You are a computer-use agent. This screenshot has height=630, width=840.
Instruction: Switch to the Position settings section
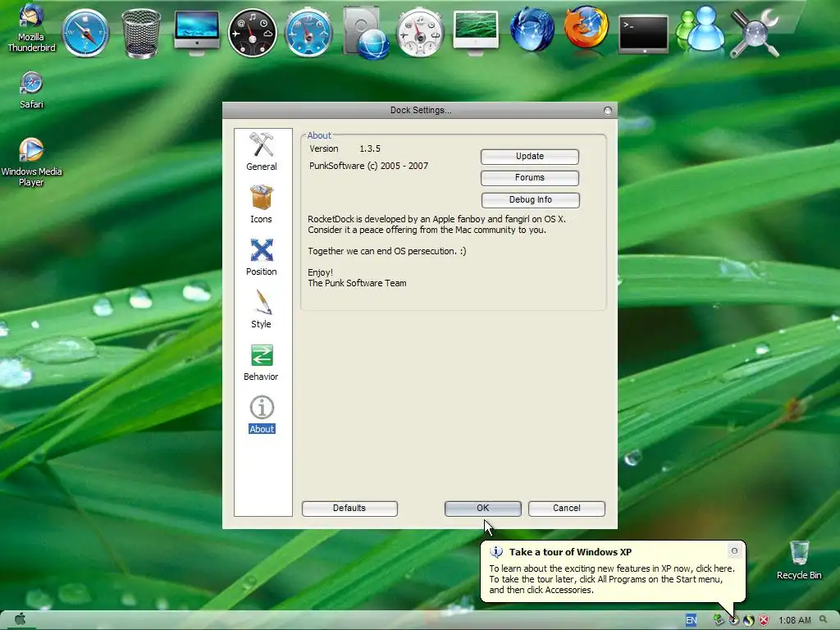[x=262, y=257]
